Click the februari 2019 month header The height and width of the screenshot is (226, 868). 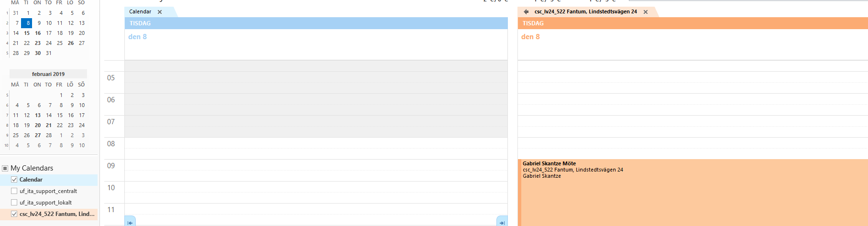tap(48, 74)
